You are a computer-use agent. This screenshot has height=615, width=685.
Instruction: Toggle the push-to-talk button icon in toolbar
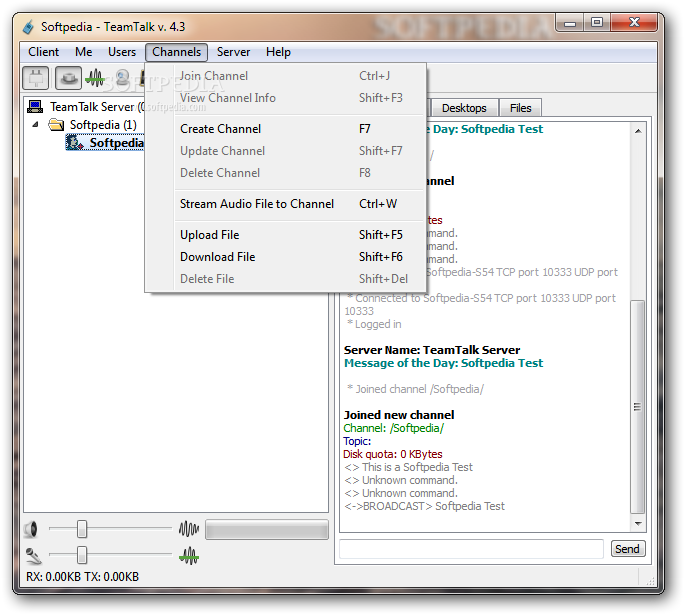click(x=68, y=78)
